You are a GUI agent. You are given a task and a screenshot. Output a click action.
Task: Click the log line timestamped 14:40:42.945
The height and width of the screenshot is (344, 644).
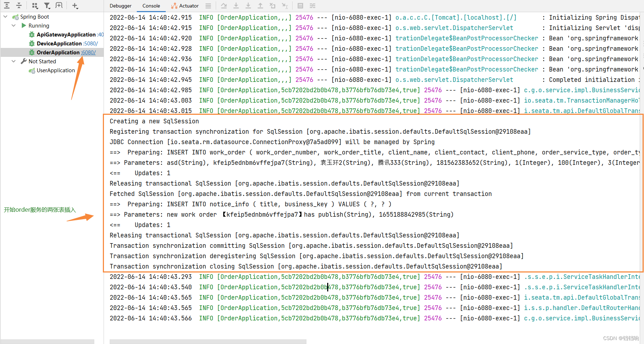tap(375, 80)
